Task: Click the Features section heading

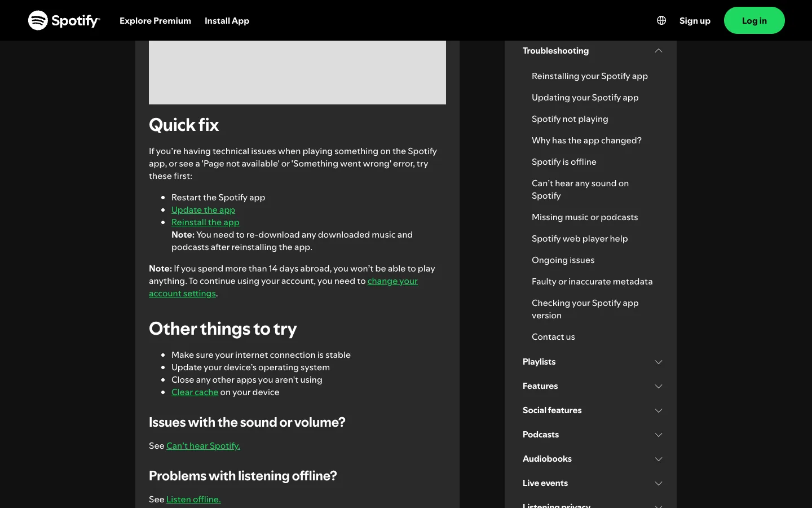Action: pos(540,386)
